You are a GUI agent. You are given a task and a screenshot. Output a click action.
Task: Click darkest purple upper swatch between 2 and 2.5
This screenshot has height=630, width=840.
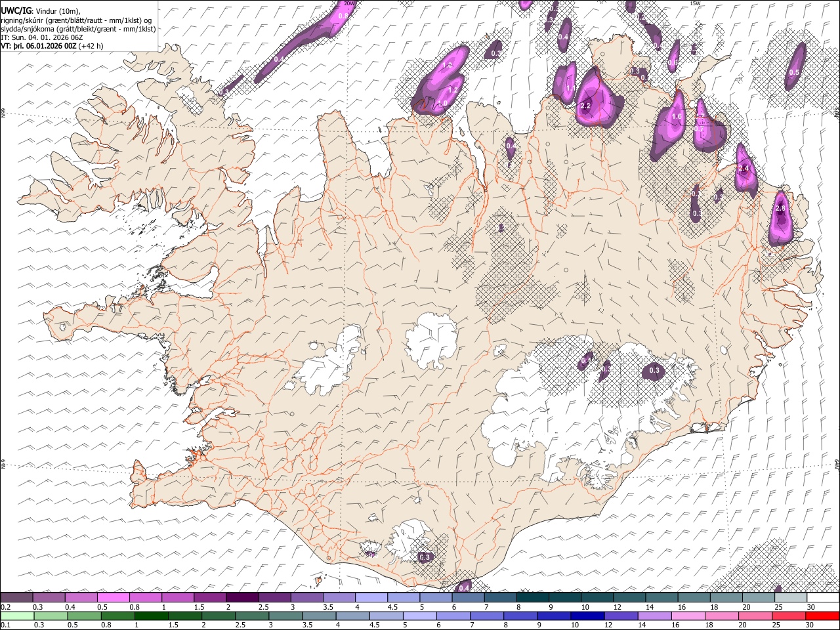coord(242,597)
